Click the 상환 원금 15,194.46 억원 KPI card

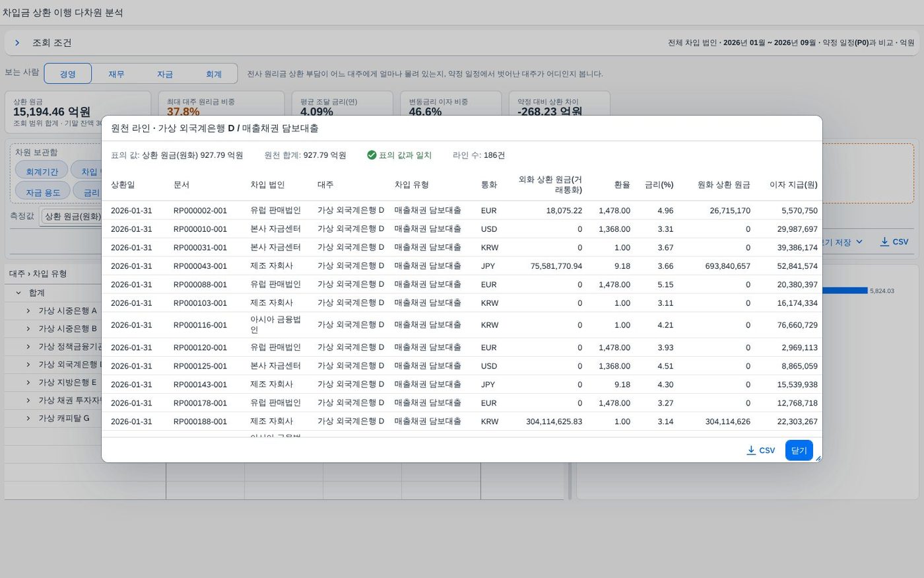pos(78,111)
